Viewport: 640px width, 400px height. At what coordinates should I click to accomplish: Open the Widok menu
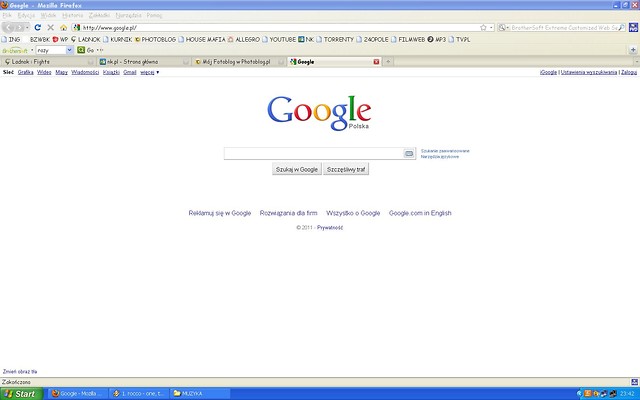(x=48, y=15)
